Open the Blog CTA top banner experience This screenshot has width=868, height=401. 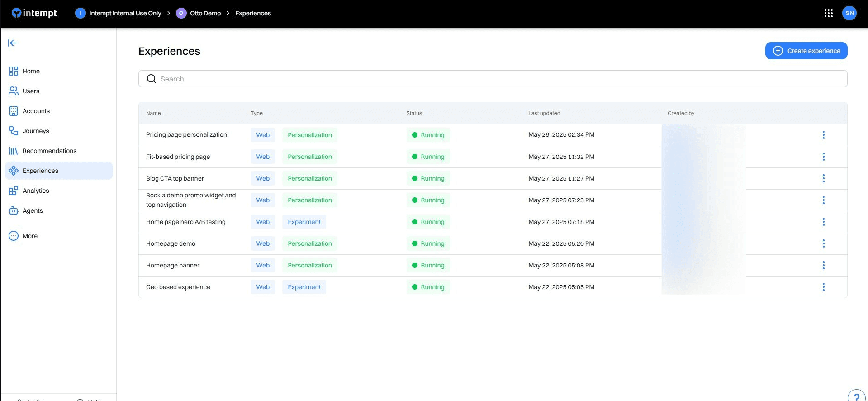(175, 178)
